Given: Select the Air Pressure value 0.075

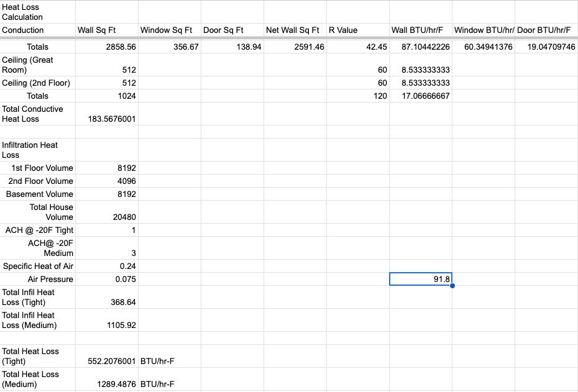Looking at the screenshot, I should coord(107,279).
